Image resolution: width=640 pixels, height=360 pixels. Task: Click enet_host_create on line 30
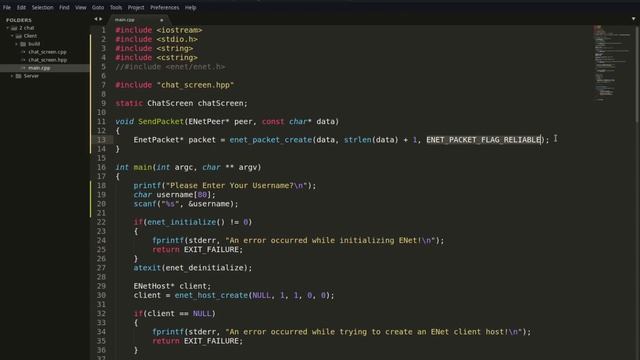point(211,295)
